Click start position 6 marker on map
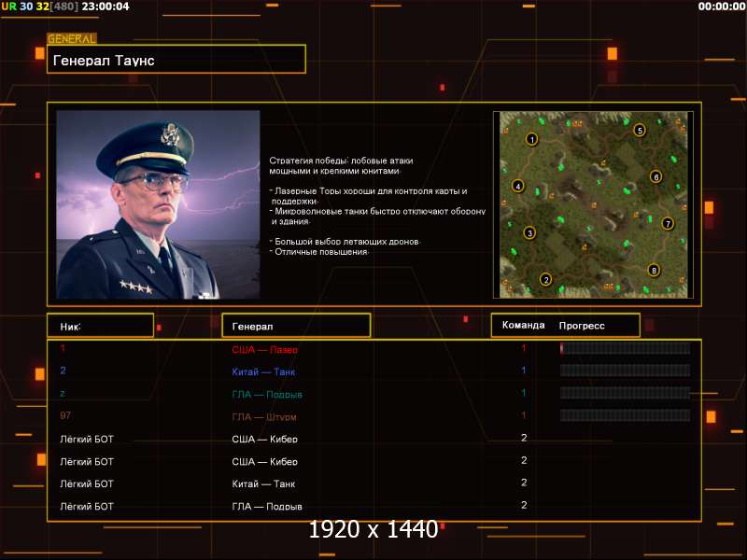 (x=655, y=176)
